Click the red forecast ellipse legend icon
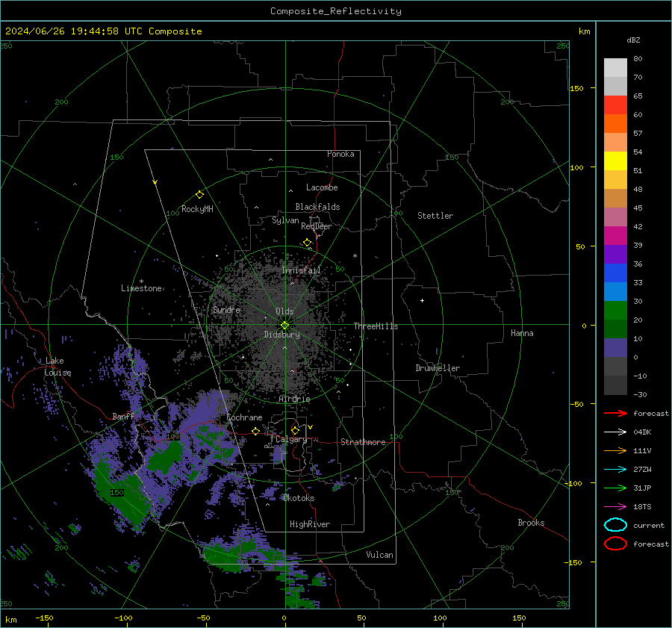Viewport: 672px width, 628px height. [615, 544]
